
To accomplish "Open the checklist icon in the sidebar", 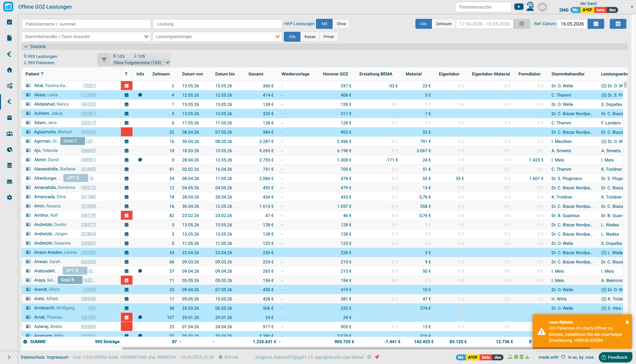I will 9,22.
